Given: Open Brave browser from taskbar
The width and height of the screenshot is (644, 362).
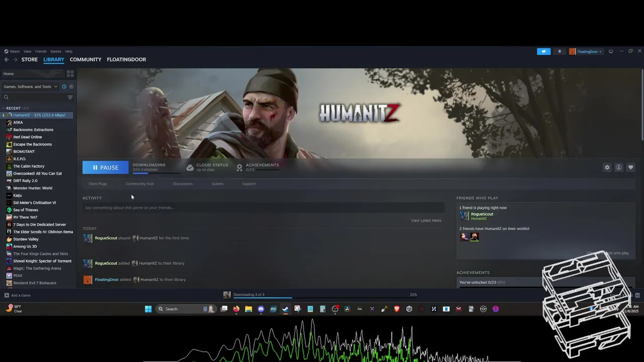Looking at the screenshot, I should tap(397, 309).
